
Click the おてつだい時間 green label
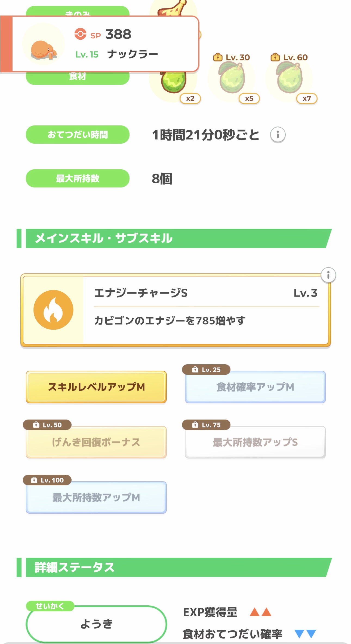pyautogui.click(x=78, y=135)
